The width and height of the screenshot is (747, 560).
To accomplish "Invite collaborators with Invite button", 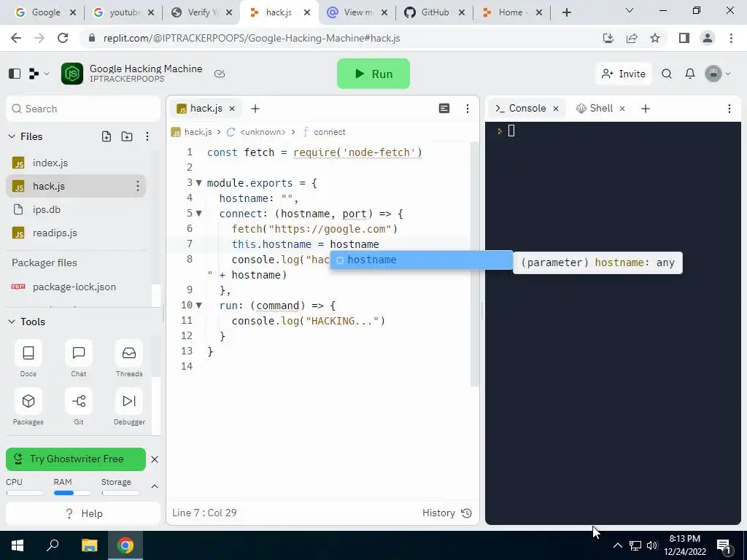I will (x=624, y=74).
